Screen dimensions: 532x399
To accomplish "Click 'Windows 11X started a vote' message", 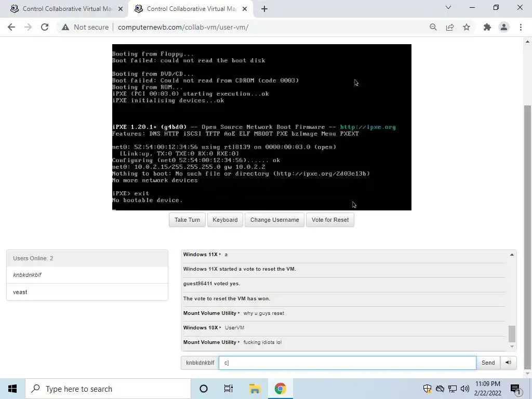I will point(240,269).
